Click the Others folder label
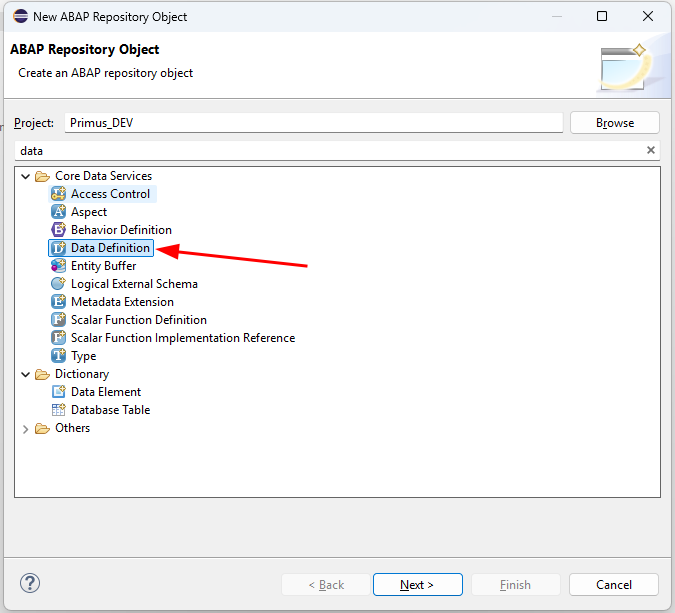Image resolution: width=675 pixels, height=613 pixels. coord(72,428)
